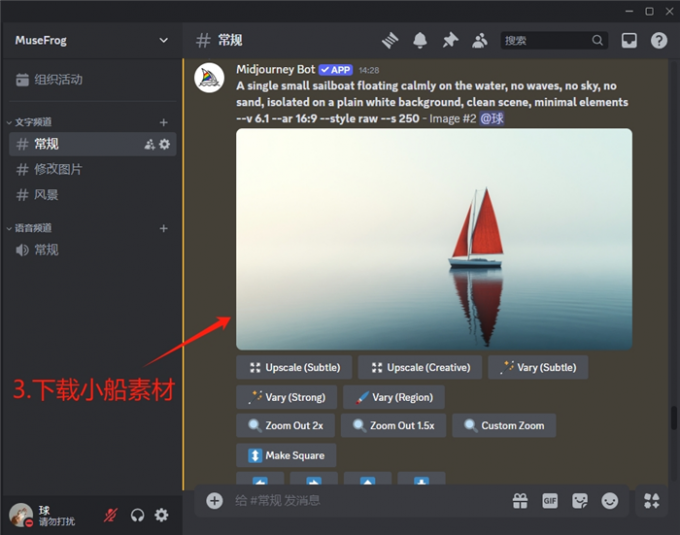Click Make Square button
Image resolution: width=680 pixels, height=535 pixels.
286,455
